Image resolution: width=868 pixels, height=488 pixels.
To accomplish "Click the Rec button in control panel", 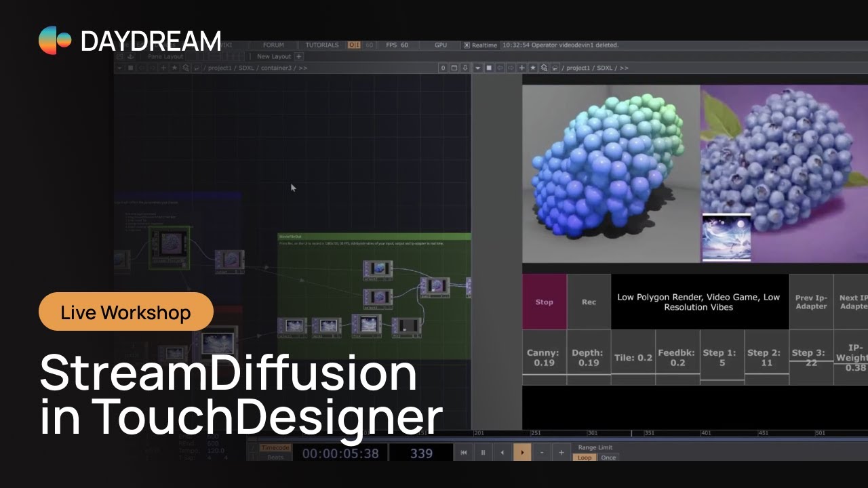I will (x=589, y=302).
